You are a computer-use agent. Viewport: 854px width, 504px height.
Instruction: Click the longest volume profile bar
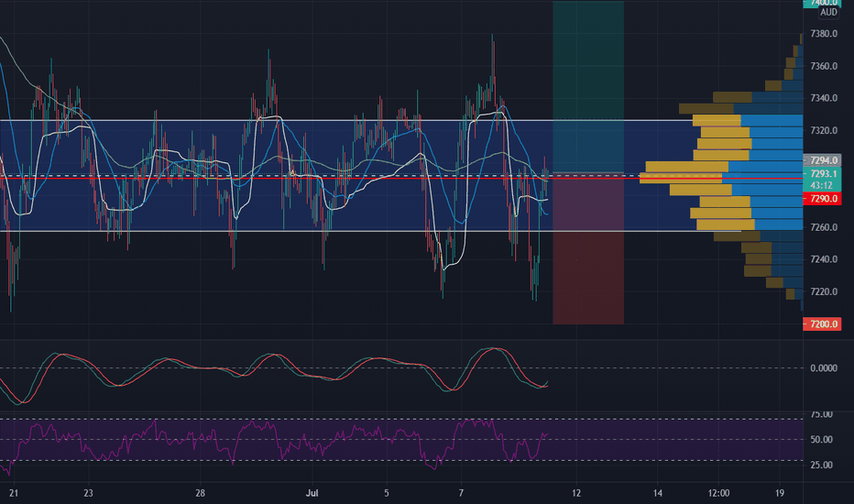(721, 178)
